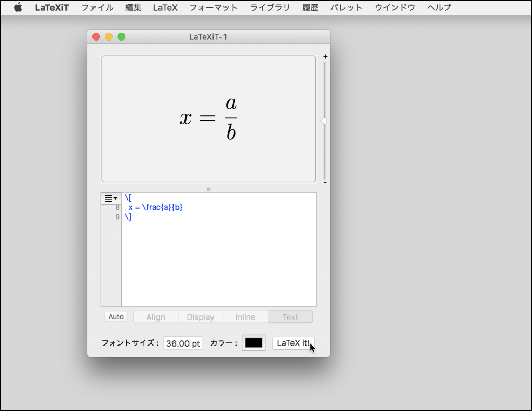Image resolution: width=532 pixels, height=411 pixels.
Task: Close the LaTeXiT-1 window
Action: [x=96, y=37]
